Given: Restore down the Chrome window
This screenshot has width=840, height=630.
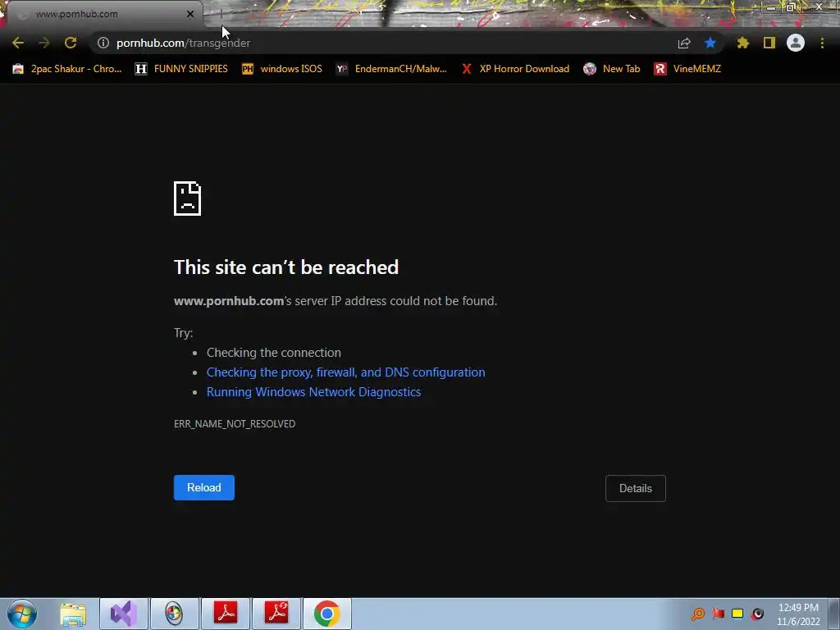Looking at the screenshot, I should click(791, 7).
